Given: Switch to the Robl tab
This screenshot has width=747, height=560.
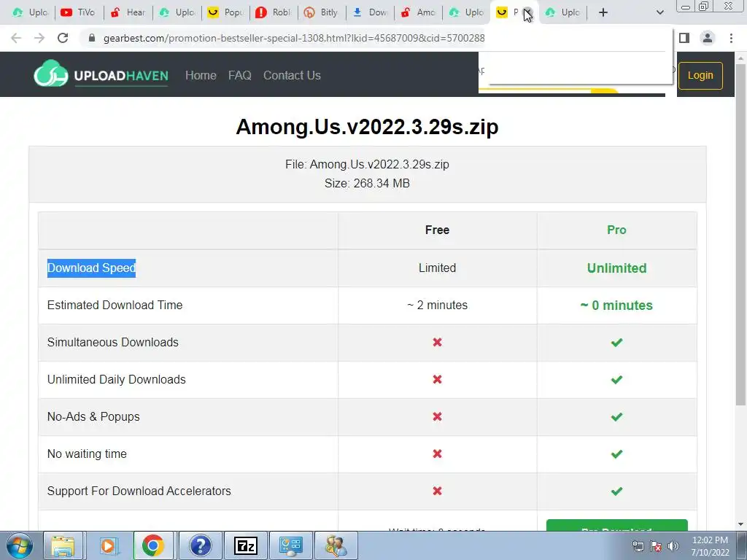Looking at the screenshot, I should click(274, 12).
